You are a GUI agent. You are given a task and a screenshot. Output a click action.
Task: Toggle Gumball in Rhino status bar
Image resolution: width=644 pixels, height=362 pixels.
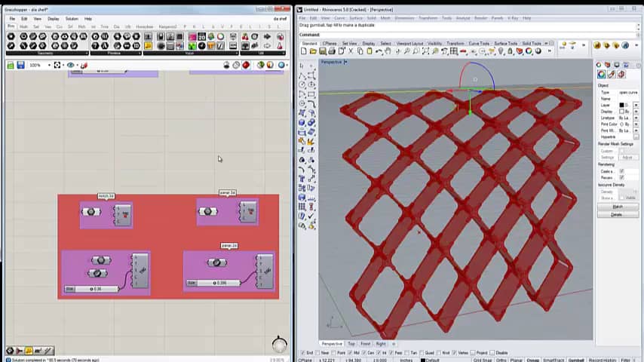(576, 360)
